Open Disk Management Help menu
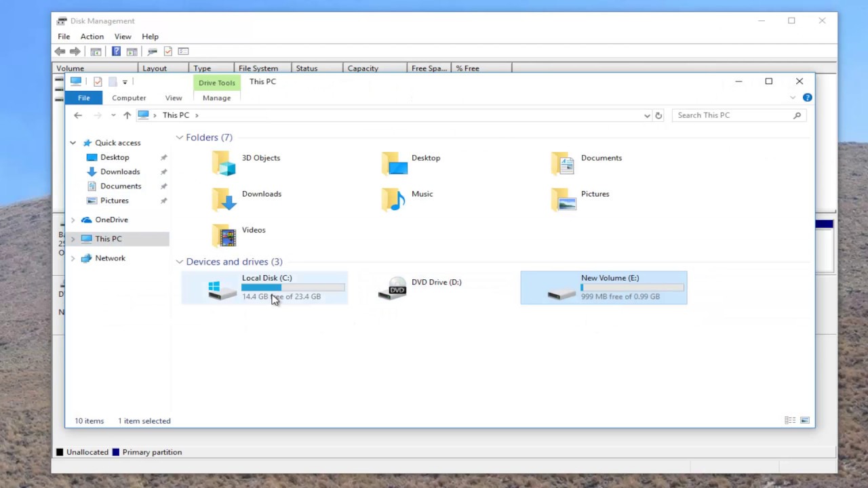This screenshot has width=868, height=488. (x=150, y=37)
